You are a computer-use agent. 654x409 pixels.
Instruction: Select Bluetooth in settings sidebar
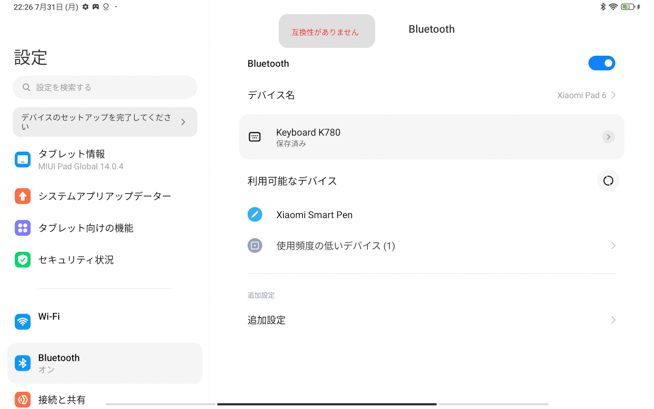pos(104,363)
